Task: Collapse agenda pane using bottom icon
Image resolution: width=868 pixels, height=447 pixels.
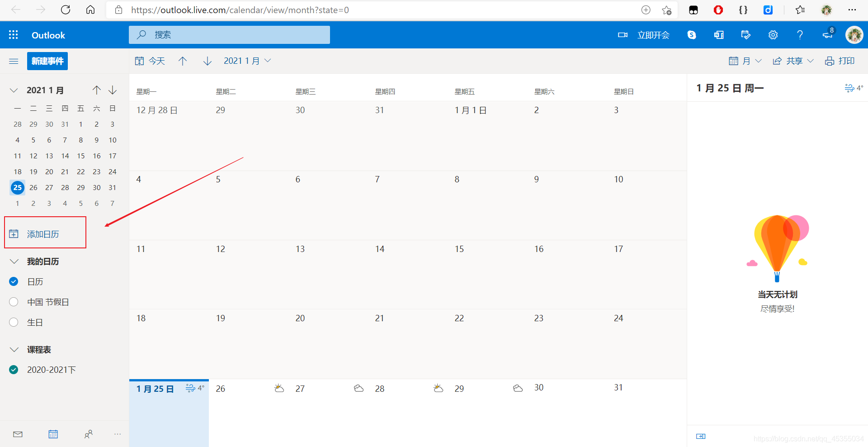Action: [701, 436]
